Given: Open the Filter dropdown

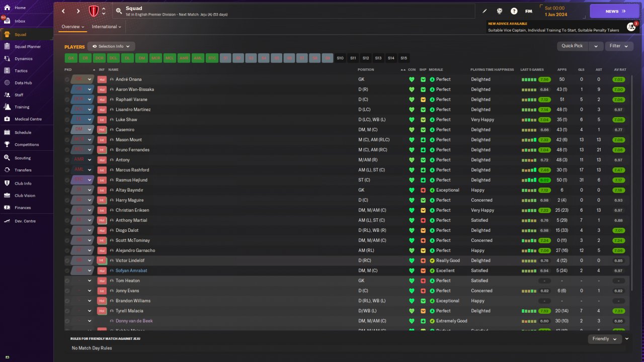Looking at the screenshot, I should click(619, 46).
